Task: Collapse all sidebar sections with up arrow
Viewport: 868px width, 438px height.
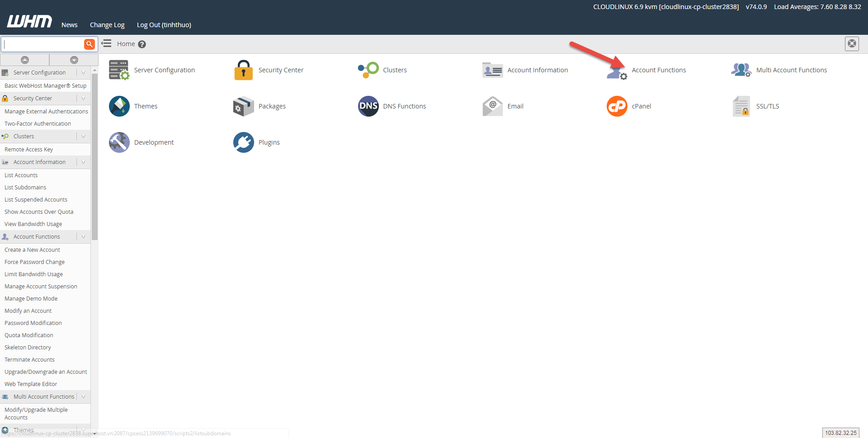Action: (x=25, y=60)
